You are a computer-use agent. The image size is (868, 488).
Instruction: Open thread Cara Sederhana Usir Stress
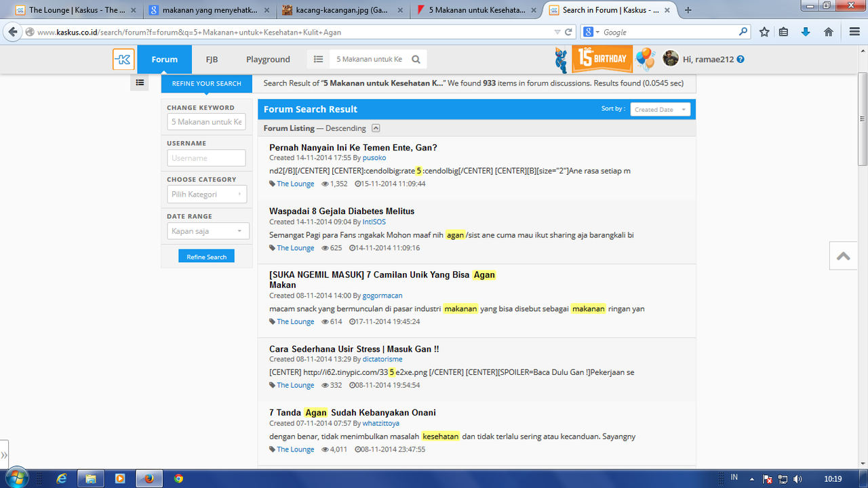click(354, 349)
